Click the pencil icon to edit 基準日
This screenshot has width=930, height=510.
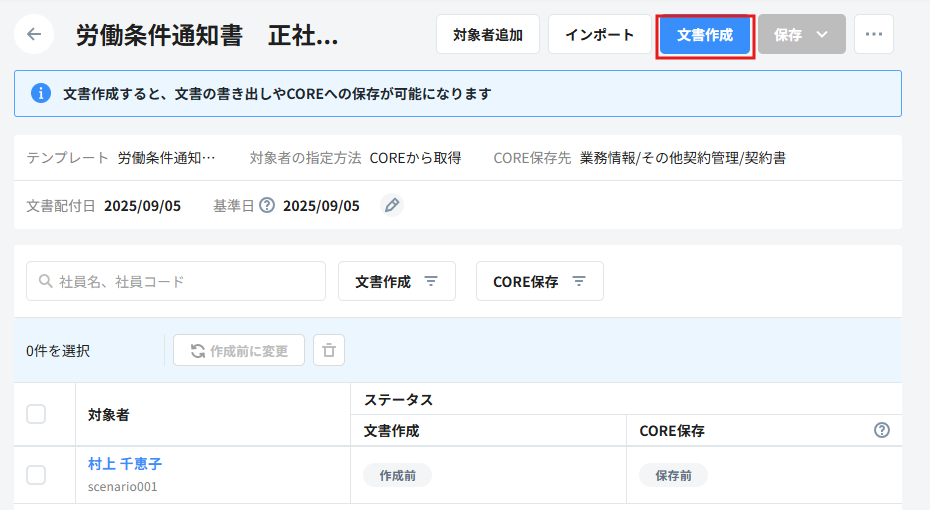pyautogui.click(x=392, y=206)
